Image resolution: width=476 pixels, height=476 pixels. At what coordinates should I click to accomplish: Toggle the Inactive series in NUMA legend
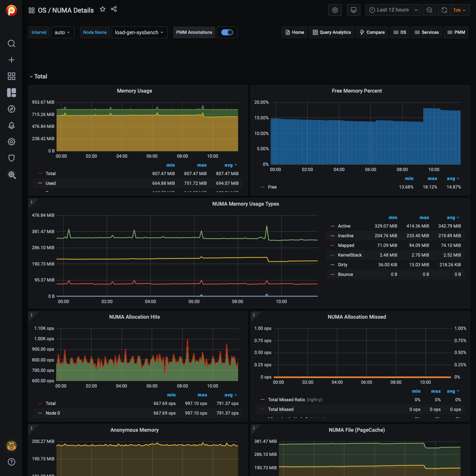345,236
